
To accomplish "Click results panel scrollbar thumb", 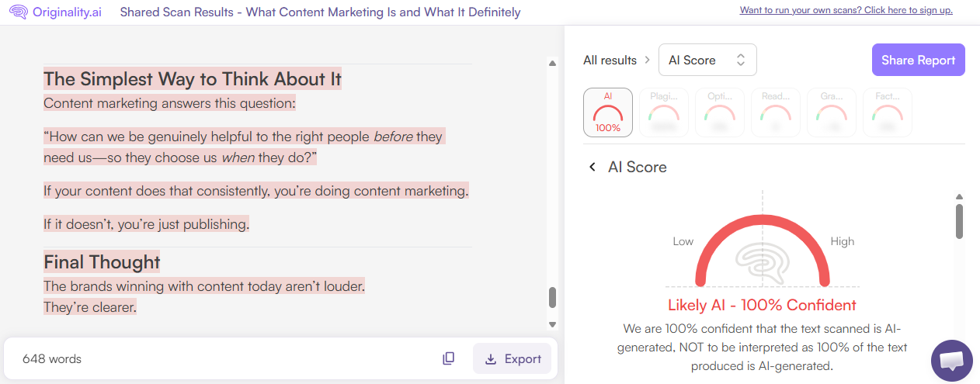I will pyautogui.click(x=959, y=221).
